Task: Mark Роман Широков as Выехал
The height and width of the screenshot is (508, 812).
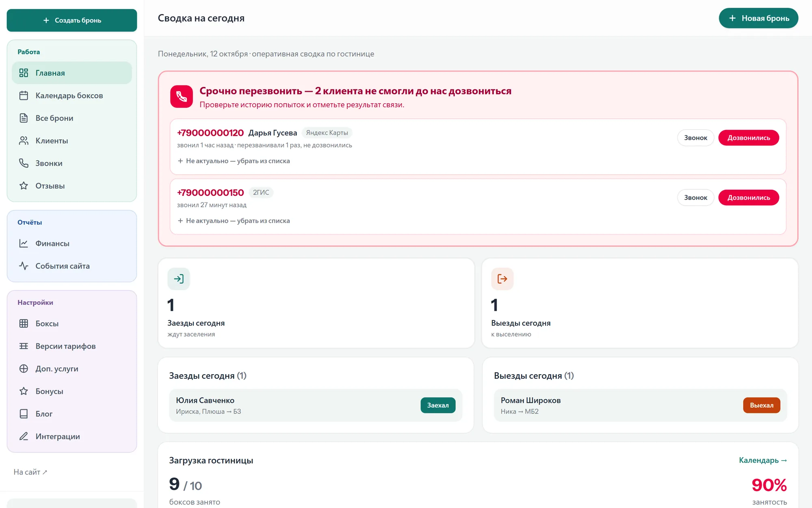Action: [x=762, y=405]
